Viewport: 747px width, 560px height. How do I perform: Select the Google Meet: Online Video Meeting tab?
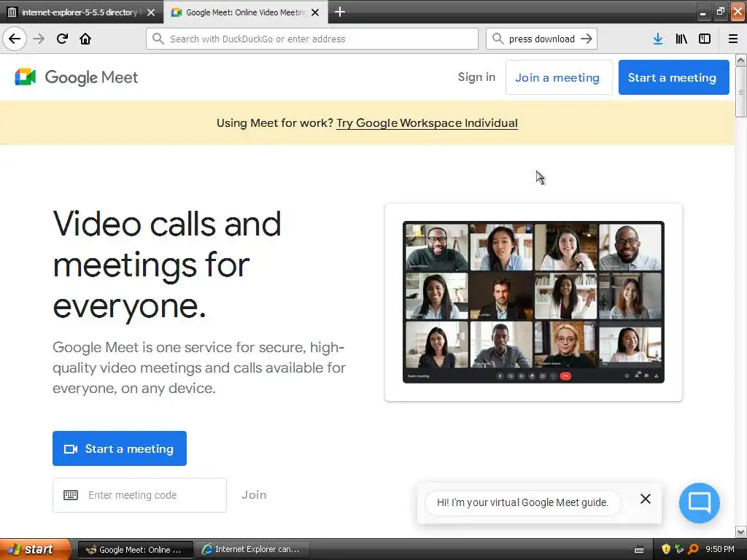pos(246,12)
